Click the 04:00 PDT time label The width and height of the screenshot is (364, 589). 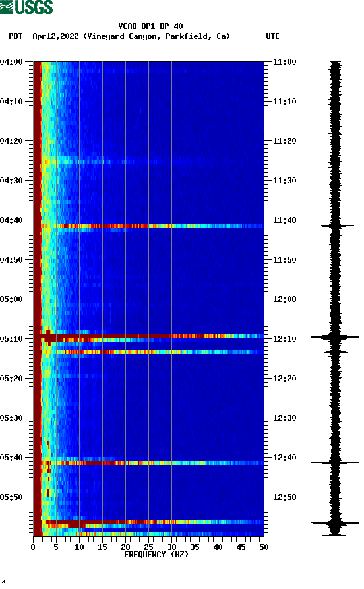pyautogui.click(x=11, y=61)
